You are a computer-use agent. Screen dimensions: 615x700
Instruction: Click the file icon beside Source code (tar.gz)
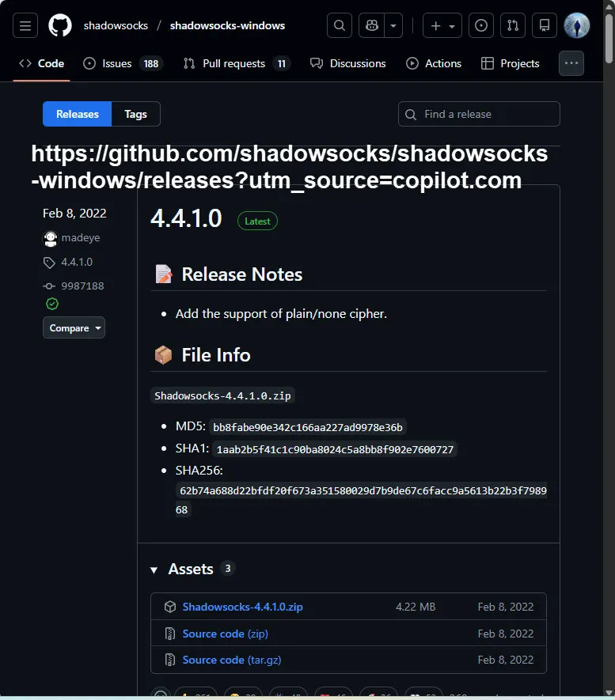coord(169,660)
